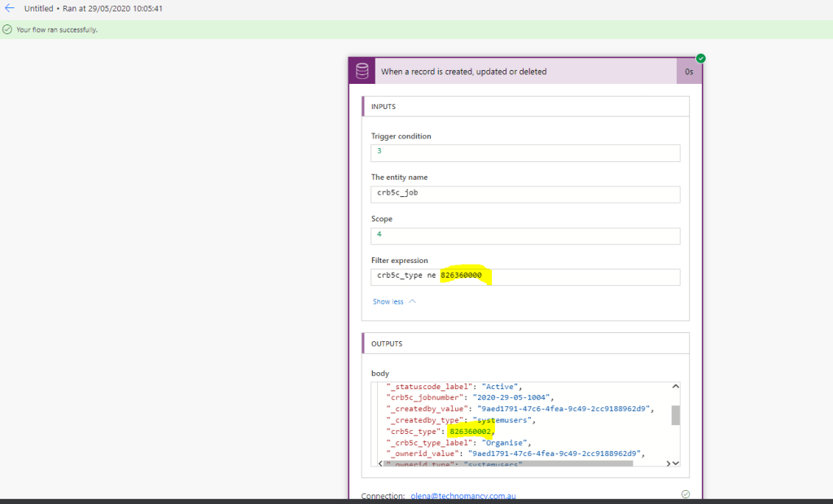This screenshot has width=833, height=504.
Task: Collapse the trigger card via its title
Action: click(x=463, y=72)
